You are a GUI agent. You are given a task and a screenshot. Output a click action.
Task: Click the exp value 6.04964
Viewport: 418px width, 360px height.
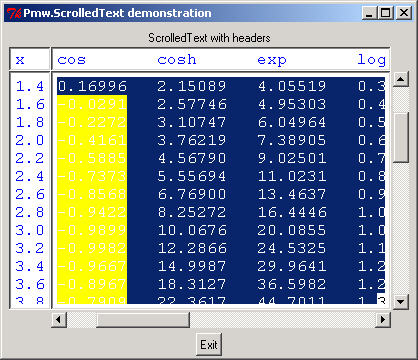click(x=292, y=122)
